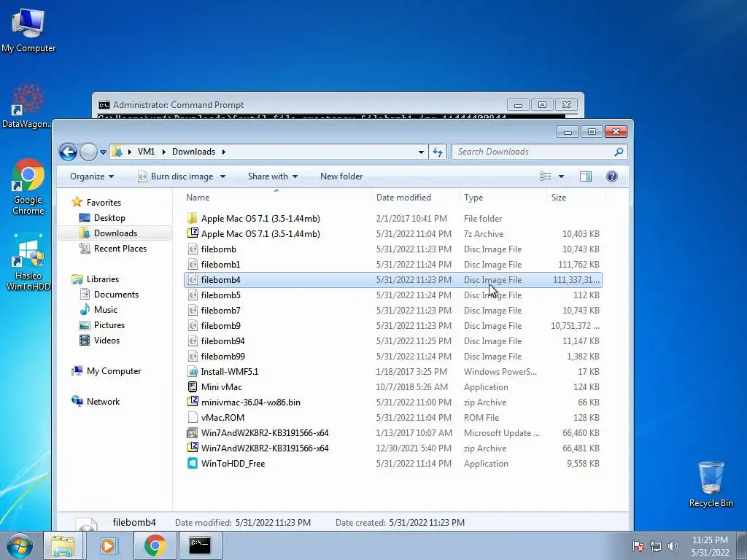Select the Apple Mac OS 7.1 file folder
Viewport: 747px width, 560px height.
pyautogui.click(x=392, y=219)
